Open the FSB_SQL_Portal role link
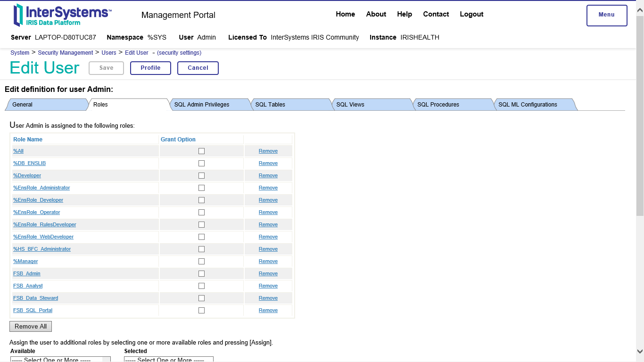The image size is (644, 362). coord(33,310)
